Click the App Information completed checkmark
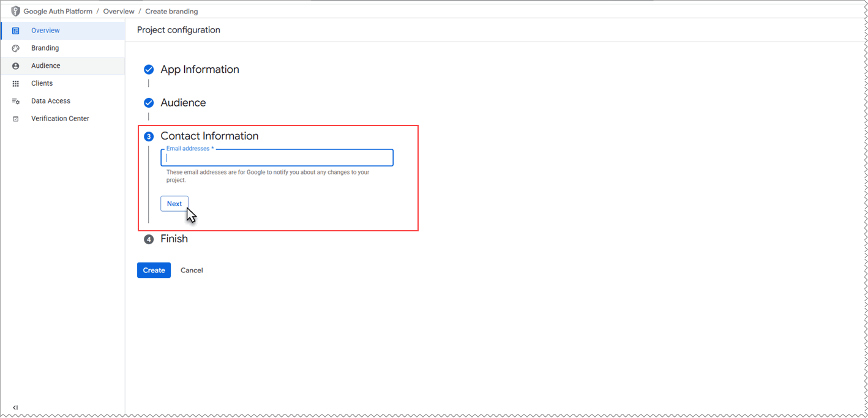The image size is (868, 418). point(149,70)
